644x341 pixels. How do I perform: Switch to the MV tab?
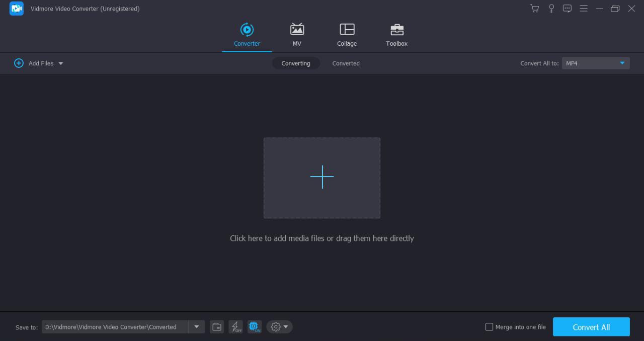297,35
